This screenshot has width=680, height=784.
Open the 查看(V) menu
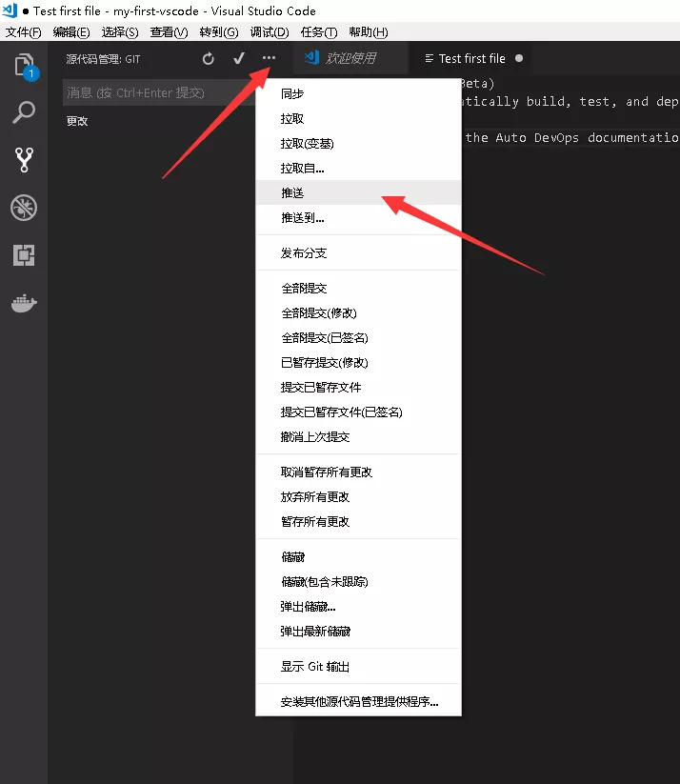pyautogui.click(x=169, y=32)
